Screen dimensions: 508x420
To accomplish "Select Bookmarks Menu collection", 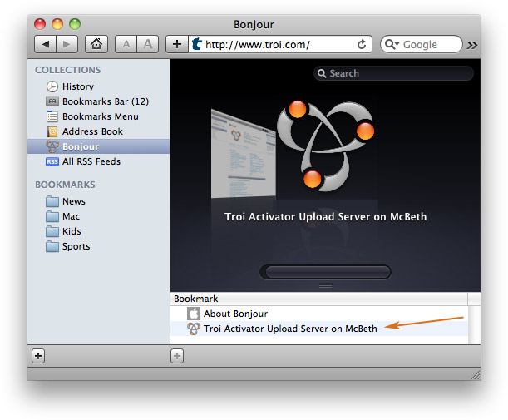I will pos(98,116).
